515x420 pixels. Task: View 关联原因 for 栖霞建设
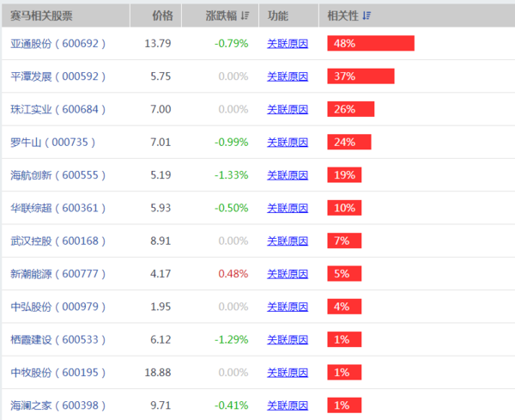(288, 340)
